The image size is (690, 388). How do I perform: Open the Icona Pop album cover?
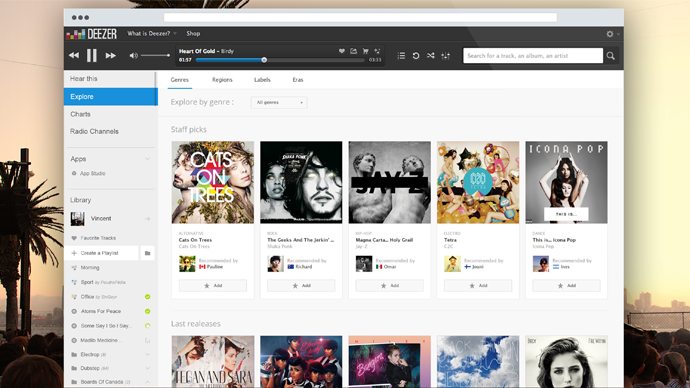[566, 182]
